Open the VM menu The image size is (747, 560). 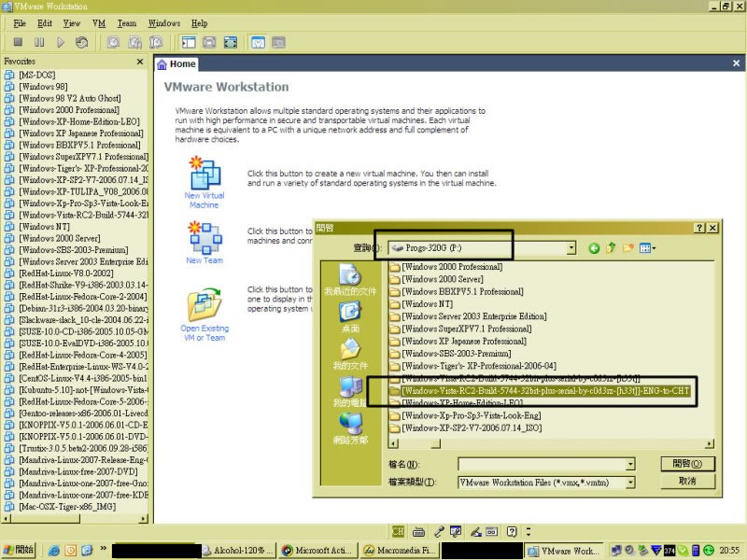99,23
